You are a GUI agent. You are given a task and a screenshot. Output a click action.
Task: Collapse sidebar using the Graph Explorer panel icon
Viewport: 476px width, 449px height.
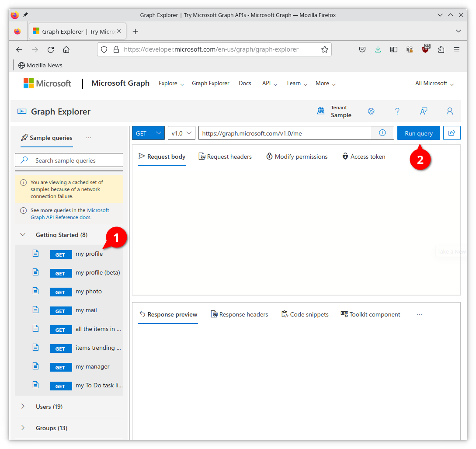coord(22,111)
